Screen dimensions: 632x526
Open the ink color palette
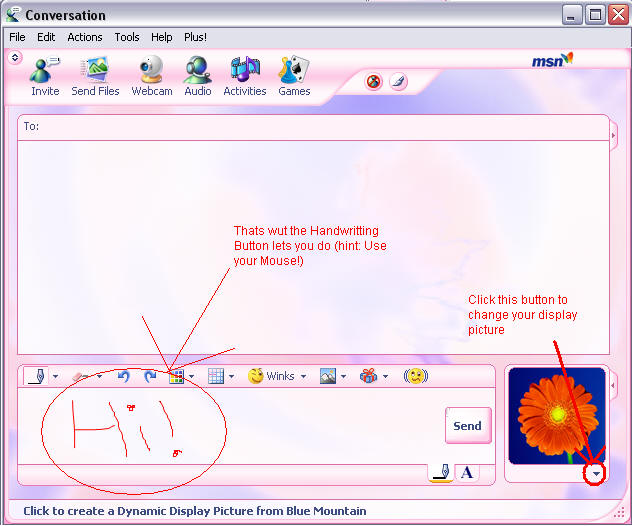tap(176, 376)
